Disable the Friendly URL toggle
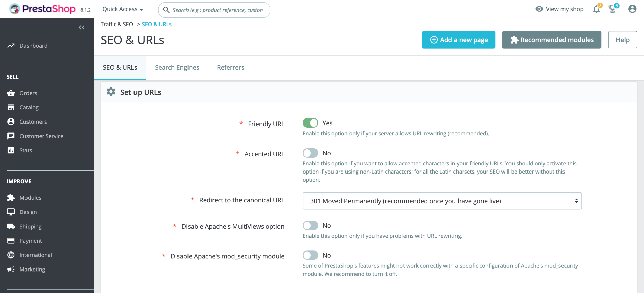This screenshot has width=644, height=293. point(310,123)
